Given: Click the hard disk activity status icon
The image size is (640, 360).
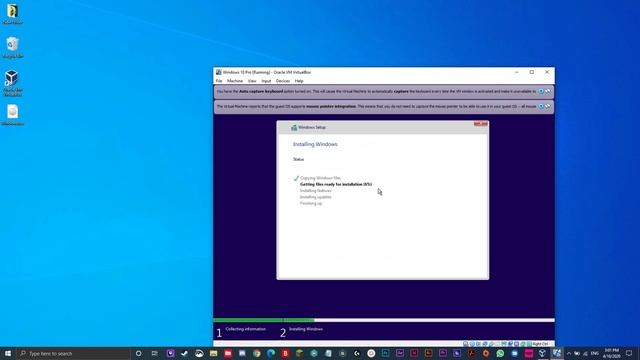Looking at the screenshot, I should (x=466, y=344).
